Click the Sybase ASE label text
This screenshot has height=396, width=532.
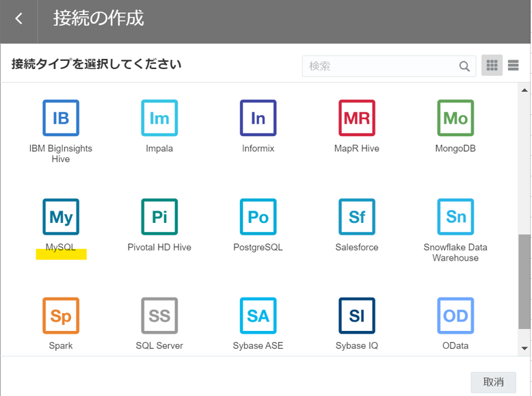click(x=258, y=345)
